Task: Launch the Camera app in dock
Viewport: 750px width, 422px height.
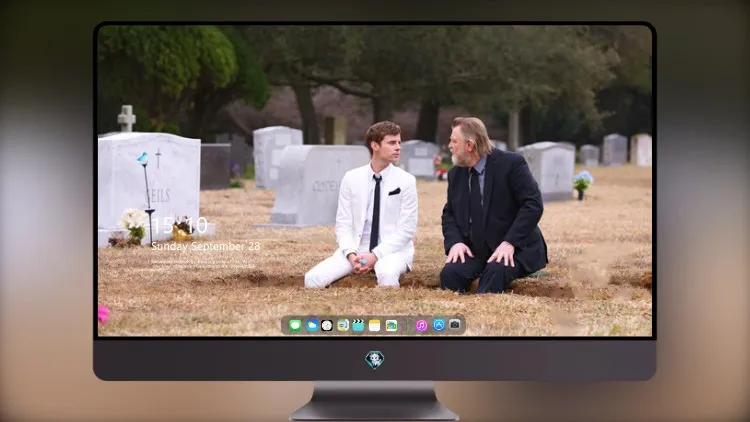Action: tap(455, 325)
